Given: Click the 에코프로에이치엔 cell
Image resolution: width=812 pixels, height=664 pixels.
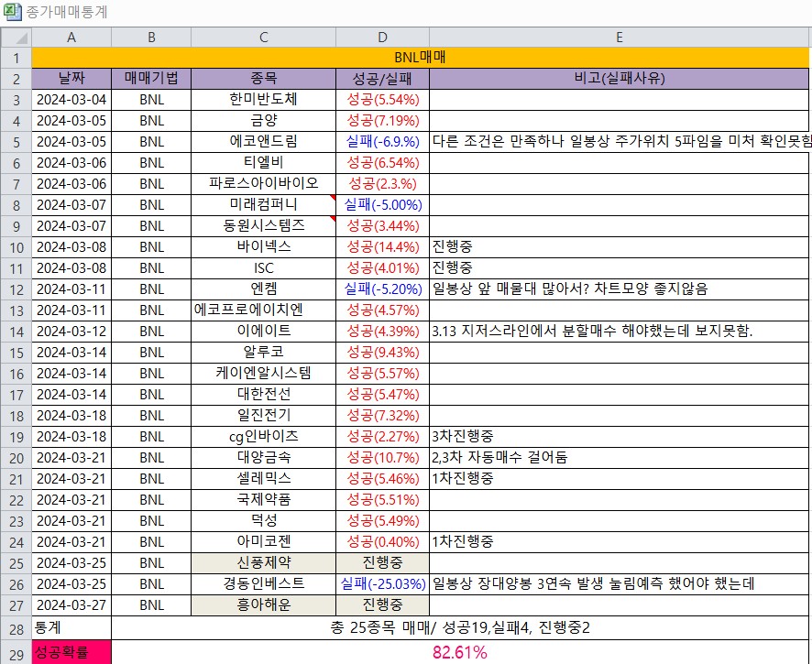Looking at the screenshot, I should click(x=264, y=310).
